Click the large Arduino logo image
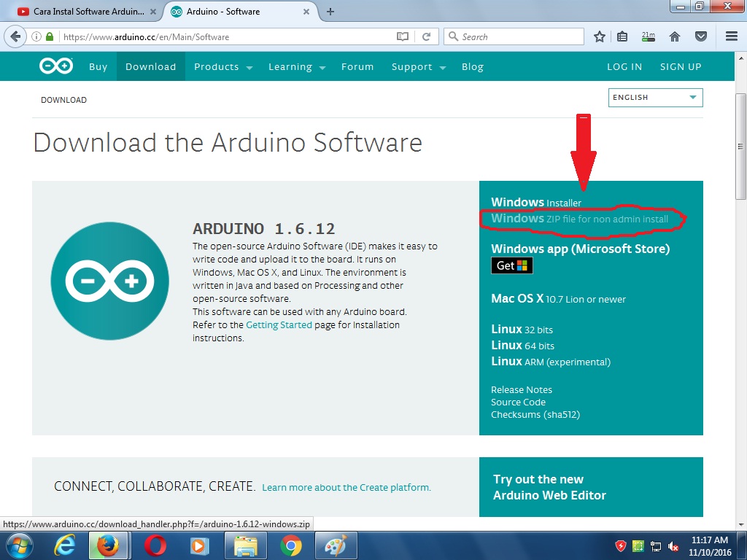747x560 pixels. pos(110,281)
